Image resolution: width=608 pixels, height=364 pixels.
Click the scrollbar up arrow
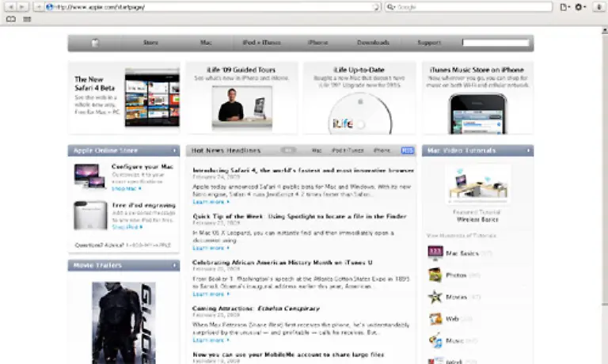pos(605,30)
